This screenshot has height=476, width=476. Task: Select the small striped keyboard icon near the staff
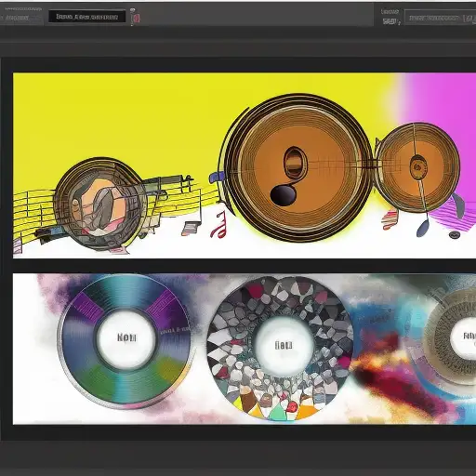190,229
